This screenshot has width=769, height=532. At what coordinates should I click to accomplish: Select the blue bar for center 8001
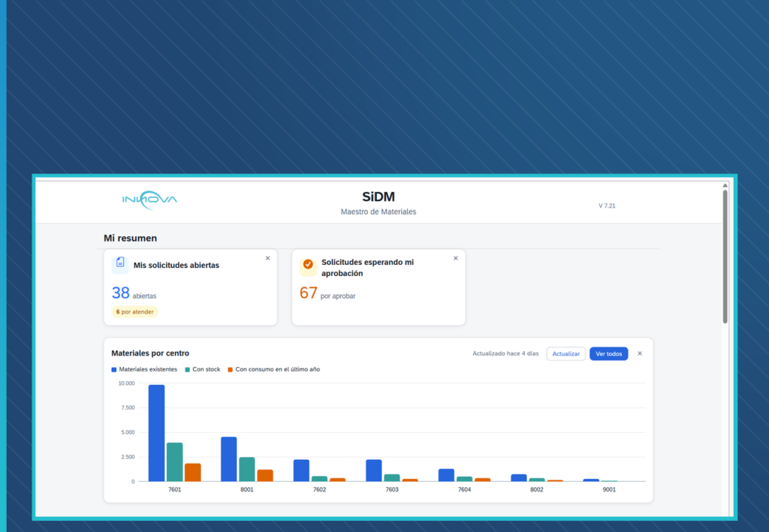(229, 459)
